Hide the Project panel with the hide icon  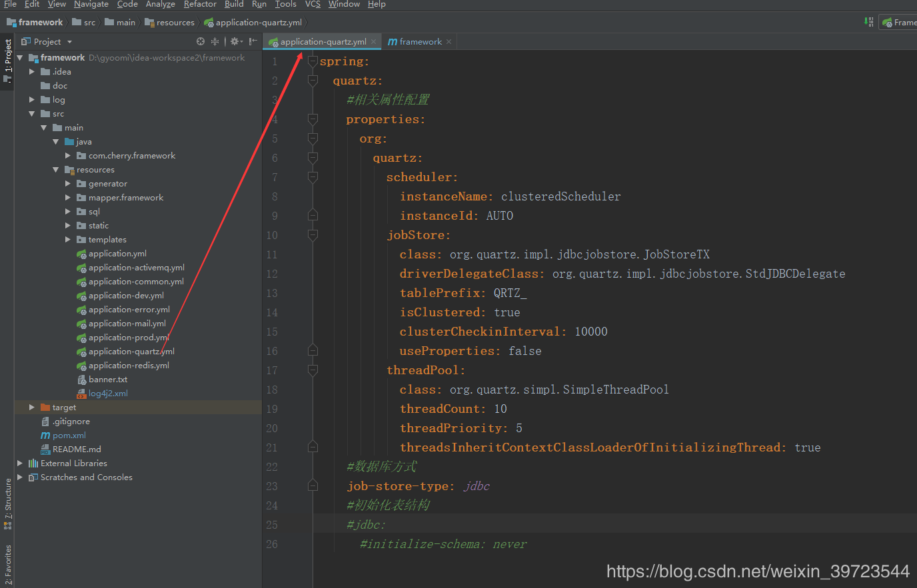click(253, 41)
